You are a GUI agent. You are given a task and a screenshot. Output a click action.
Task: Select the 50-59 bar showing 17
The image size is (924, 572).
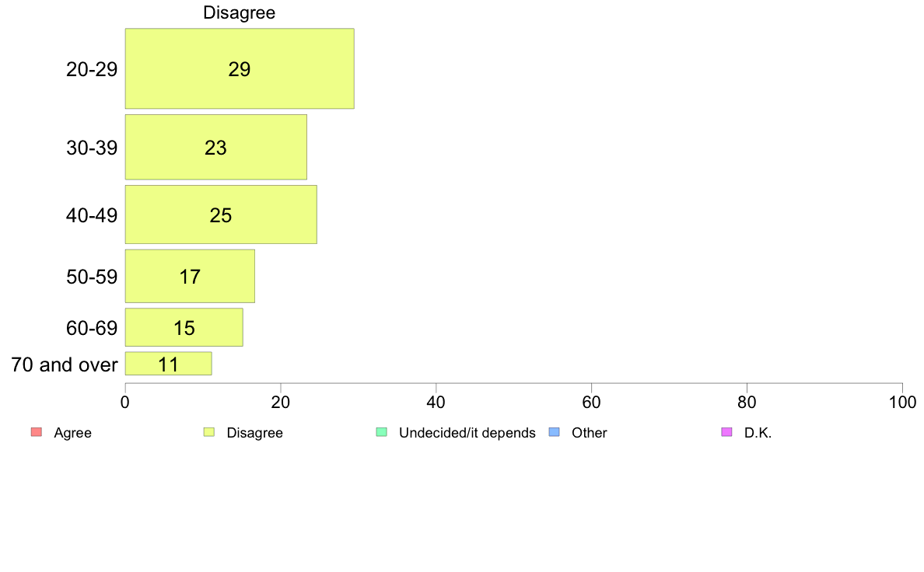(191, 276)
